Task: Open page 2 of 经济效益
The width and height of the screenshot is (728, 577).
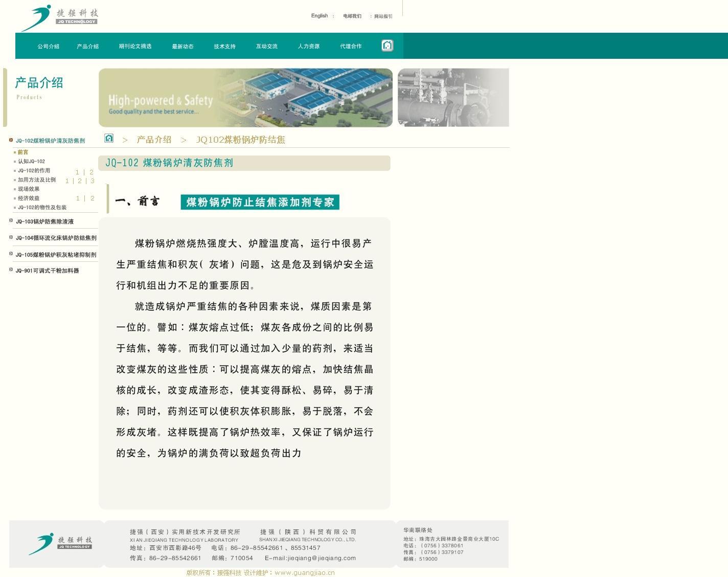Action: 93,198
